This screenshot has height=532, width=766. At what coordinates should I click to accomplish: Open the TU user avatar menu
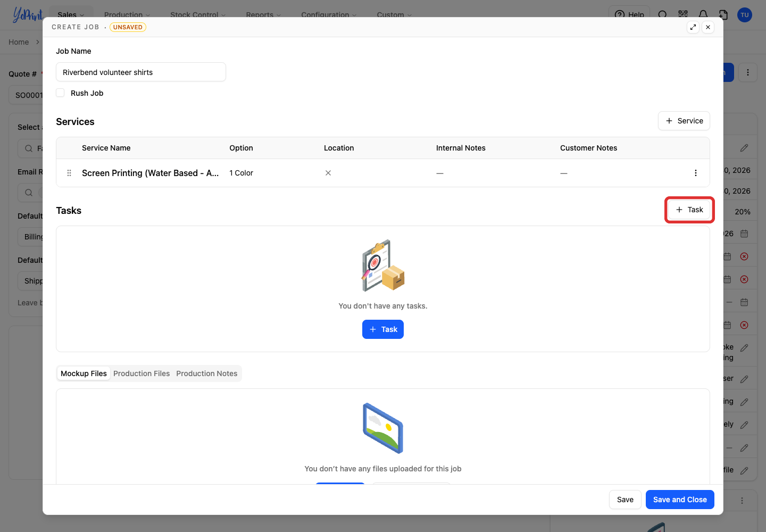click(745, 14)
